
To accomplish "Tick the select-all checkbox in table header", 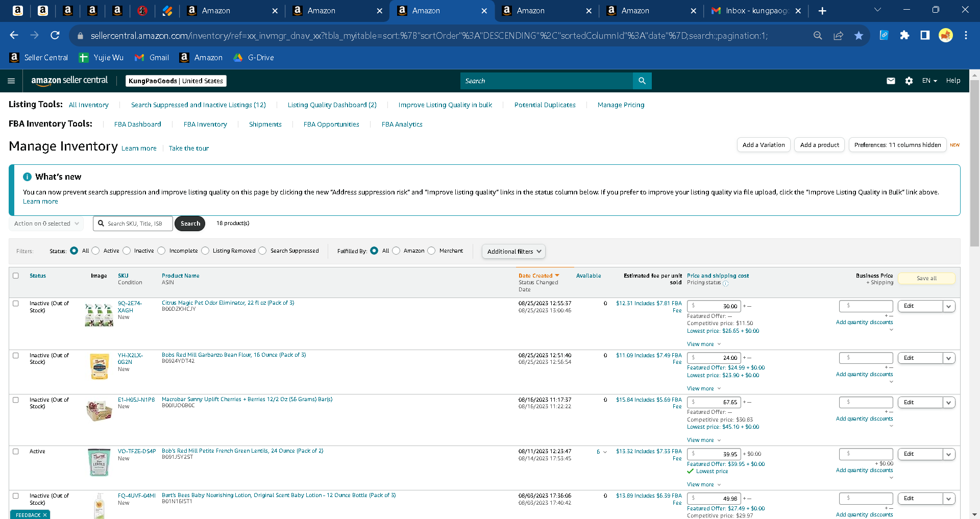I will pos(16,276).
